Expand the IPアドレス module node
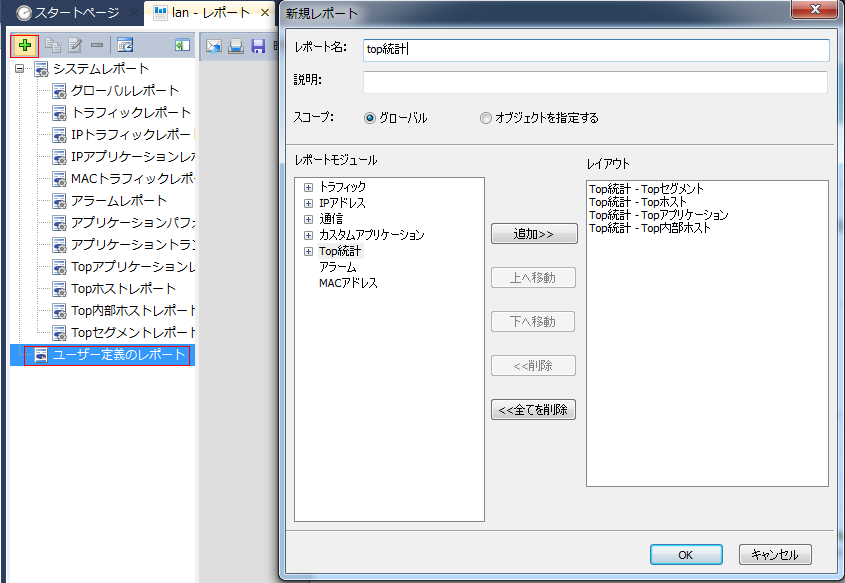845x583 pixels. 308,203
